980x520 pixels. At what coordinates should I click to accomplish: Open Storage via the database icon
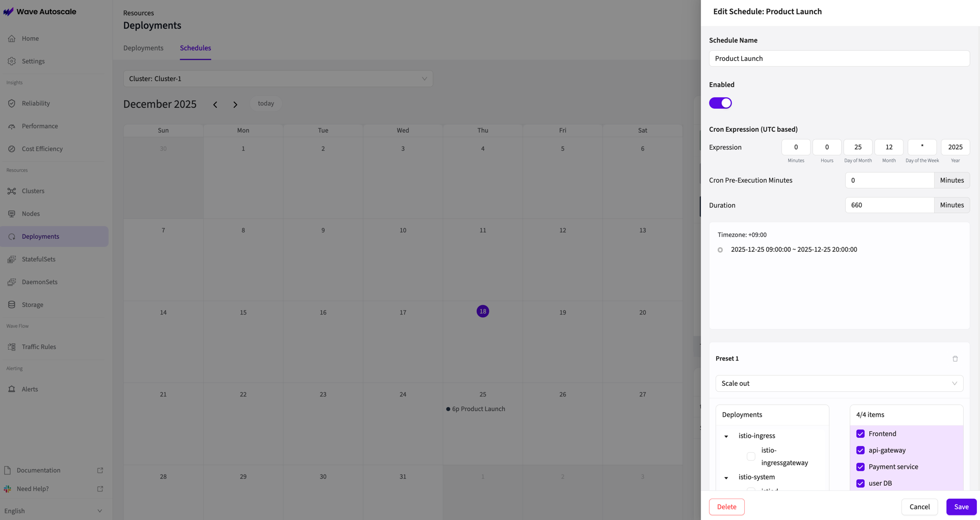tap(12, 305)
